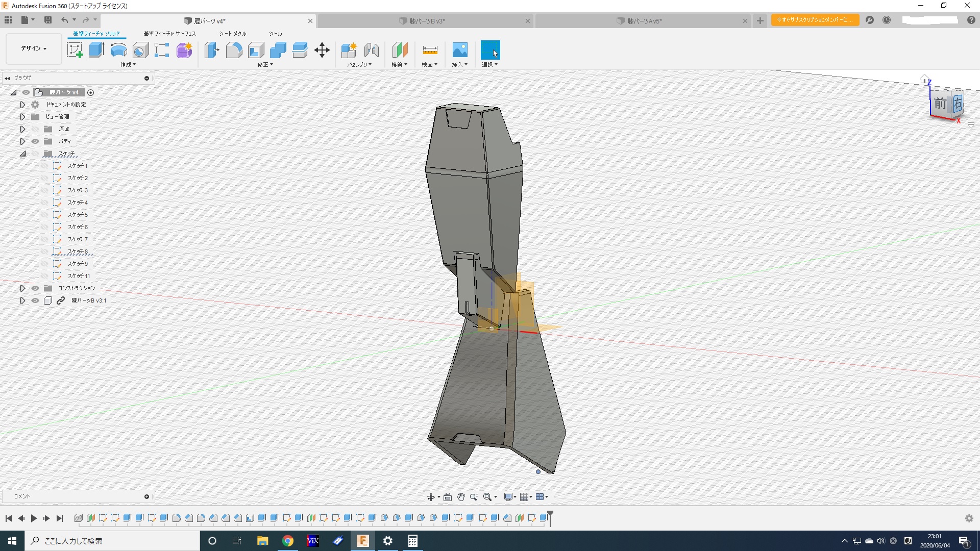Switch to the シートメタル tab
This screenshot has width=980, height=551.
pyautogui.click(x=232, y=34)
